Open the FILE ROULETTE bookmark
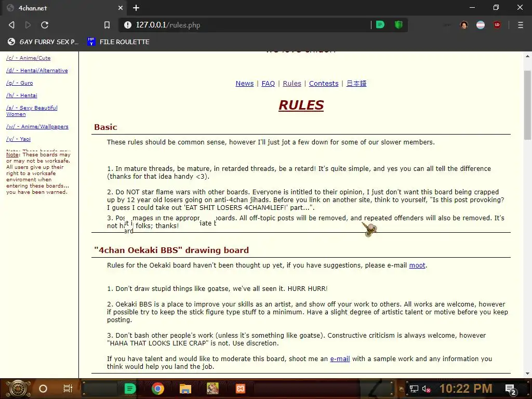 tap(118, 42)
